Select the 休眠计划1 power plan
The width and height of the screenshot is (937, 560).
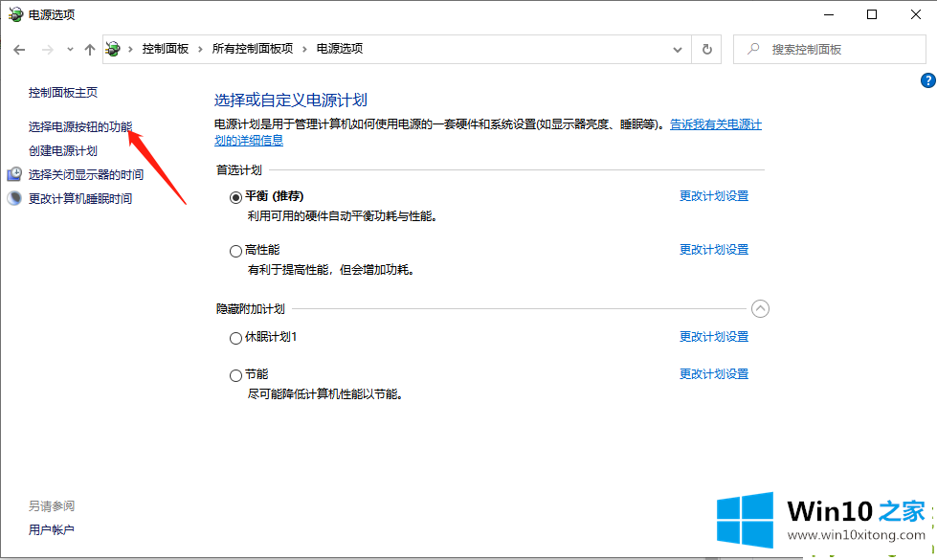(236, 338)
